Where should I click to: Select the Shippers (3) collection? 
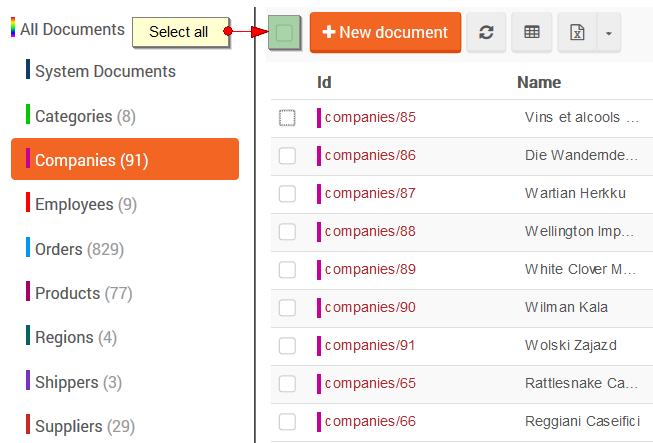(74, 382)
